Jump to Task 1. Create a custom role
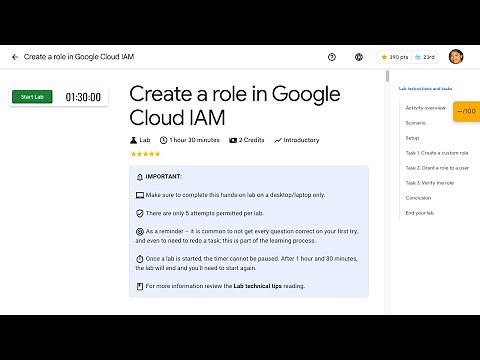 437,153
